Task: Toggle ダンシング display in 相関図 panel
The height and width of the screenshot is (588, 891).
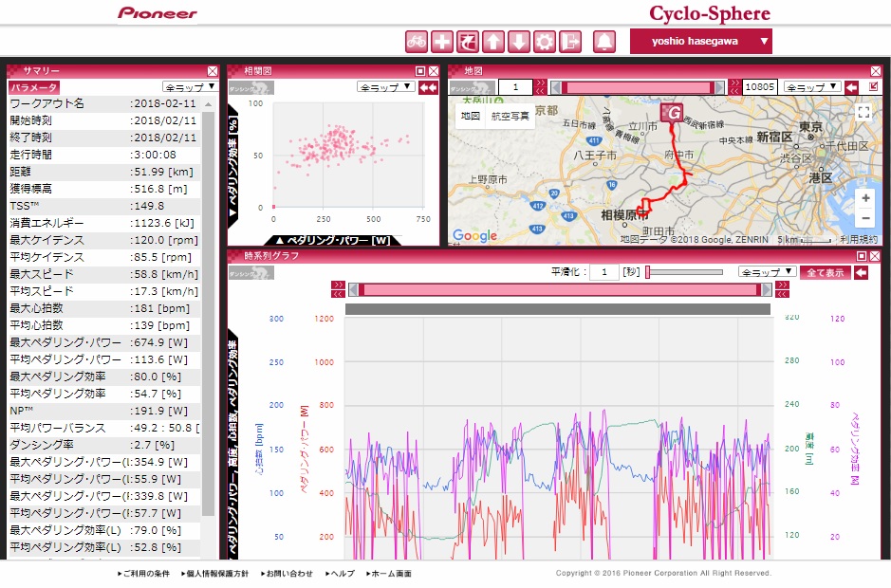Action: coord(251,87)
